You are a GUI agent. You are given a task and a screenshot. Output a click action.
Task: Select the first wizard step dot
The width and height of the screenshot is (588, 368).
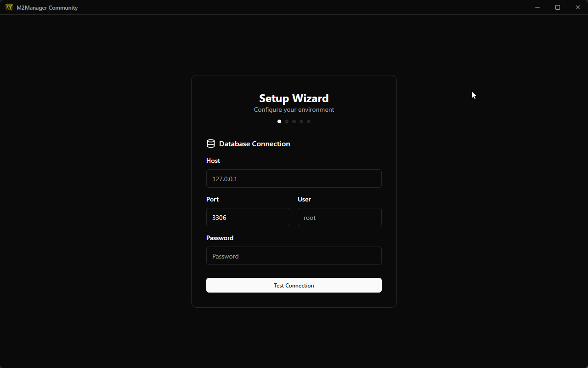[279, 121]
